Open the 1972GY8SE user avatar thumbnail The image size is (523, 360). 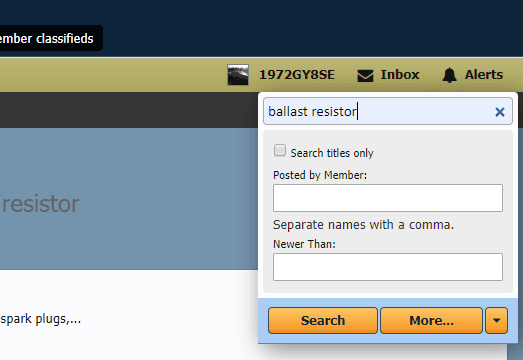click(238, 75)
